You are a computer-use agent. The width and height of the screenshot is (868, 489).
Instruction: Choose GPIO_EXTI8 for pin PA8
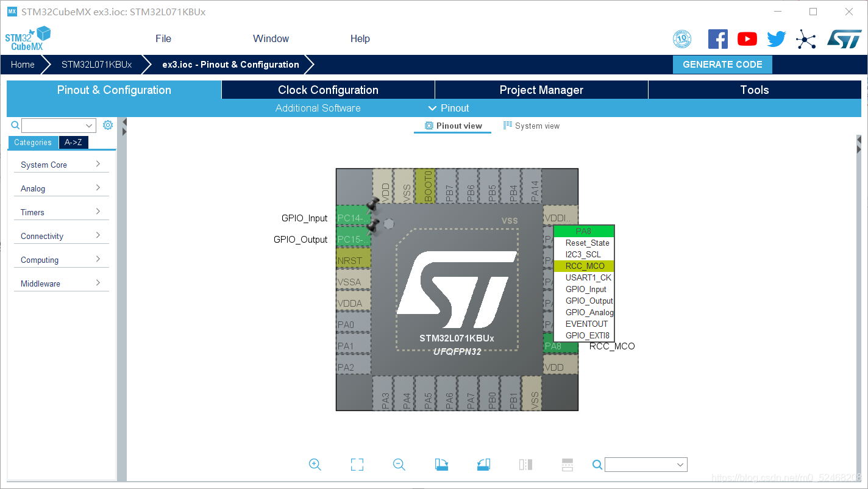point(584,335)
